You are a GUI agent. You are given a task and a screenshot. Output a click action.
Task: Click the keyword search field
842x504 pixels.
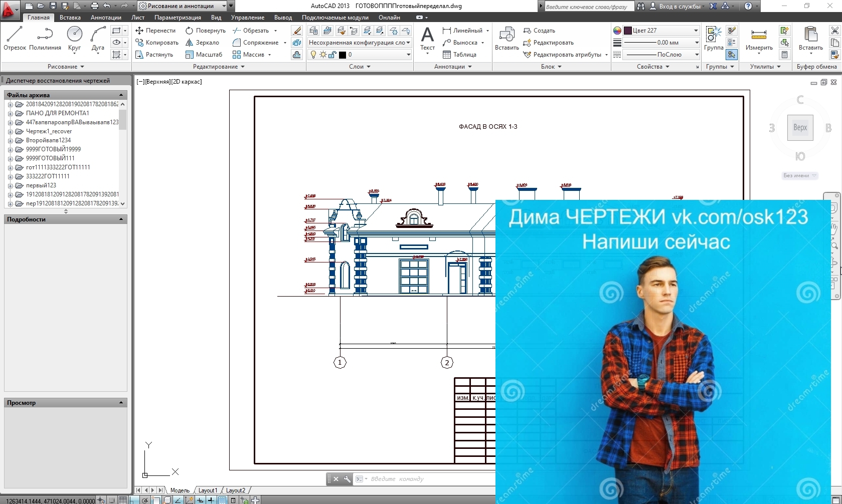(x=589, y=7)
